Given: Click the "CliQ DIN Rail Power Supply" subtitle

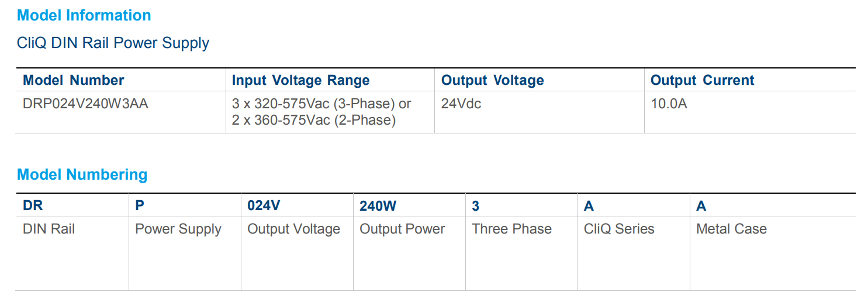Looking at the screenshot, I should 113,43.
